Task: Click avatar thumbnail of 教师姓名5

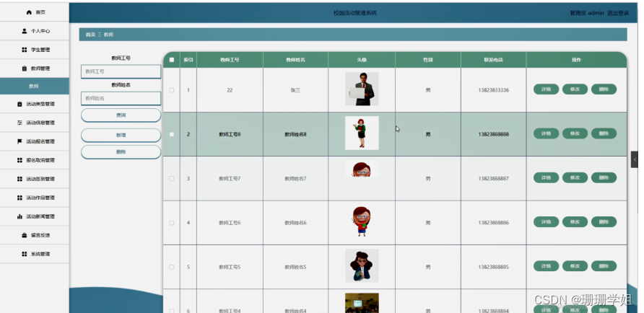Action: tap(362, 266)
